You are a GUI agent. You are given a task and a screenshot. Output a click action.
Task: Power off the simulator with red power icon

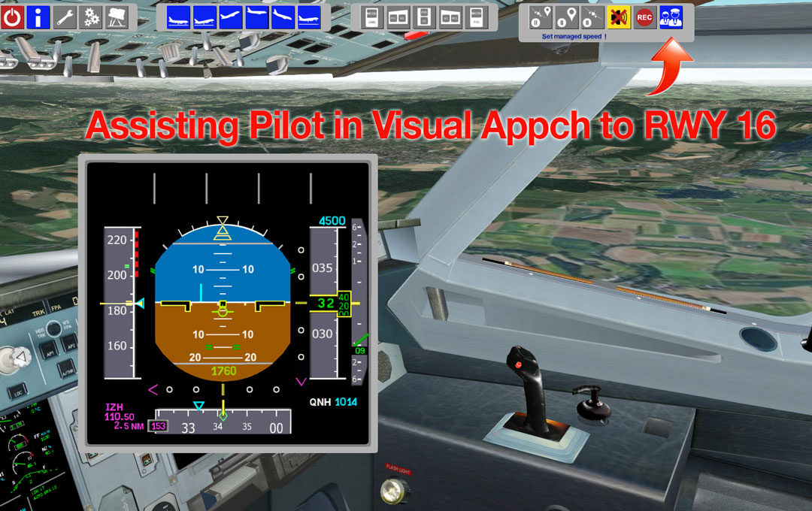click(x=13, y=17)
